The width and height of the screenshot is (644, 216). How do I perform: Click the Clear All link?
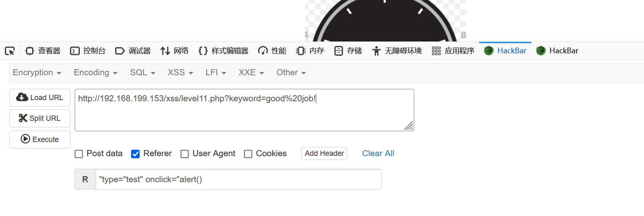(x=378, y=153)
